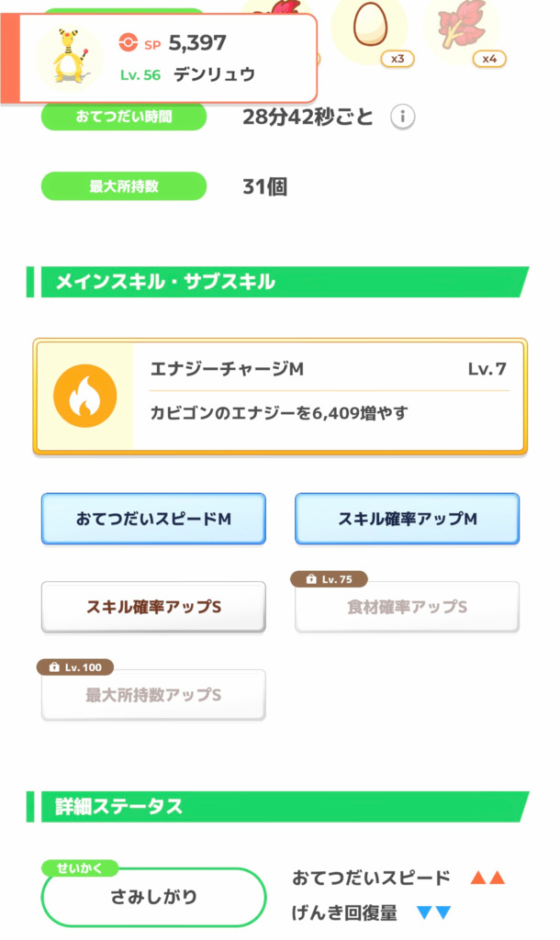560x940 pixels.
Task: Tap the Poké Ball SP icon
Action: click(128, 42)
